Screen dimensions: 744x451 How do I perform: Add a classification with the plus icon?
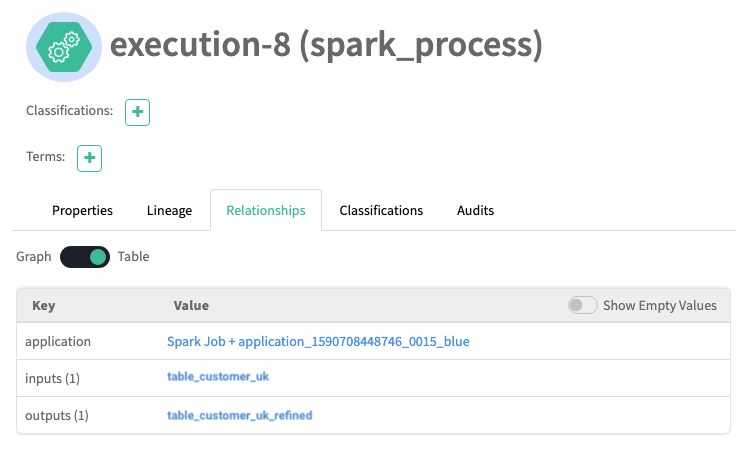point(137,112)
